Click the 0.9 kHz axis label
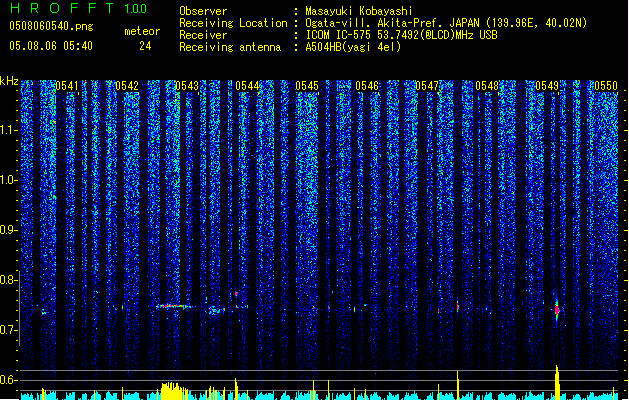The width and height of the screenshot is (629, 400). click(9, 230)
